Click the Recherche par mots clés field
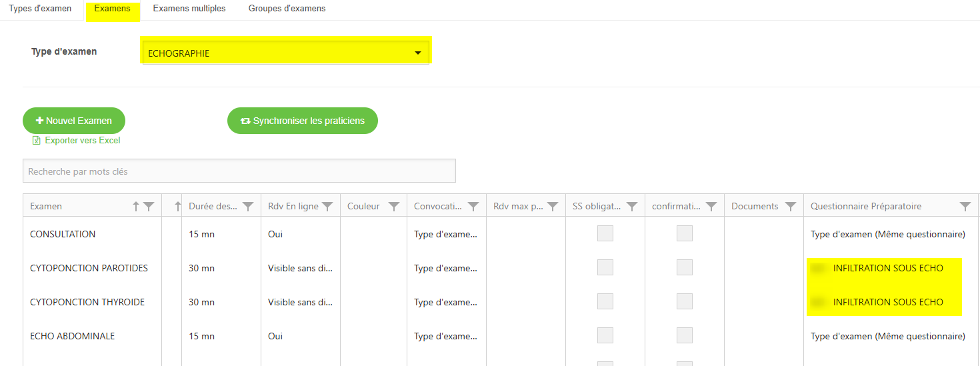 pos(239,171)
